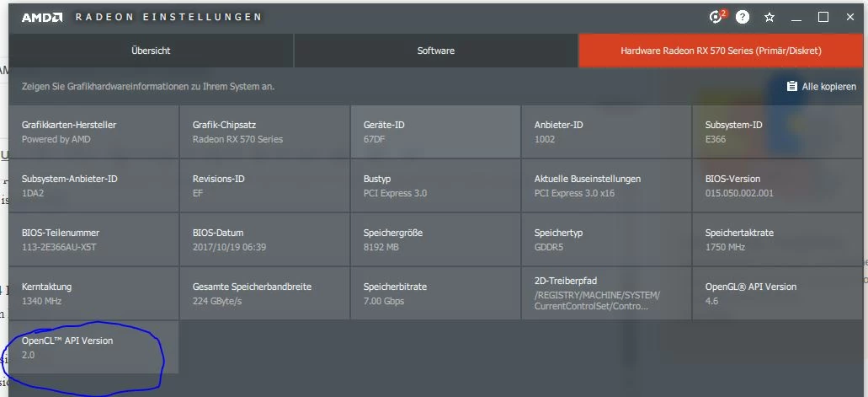Click the chipset value Radeon RX 570 Series

click(x=237, y=139)
